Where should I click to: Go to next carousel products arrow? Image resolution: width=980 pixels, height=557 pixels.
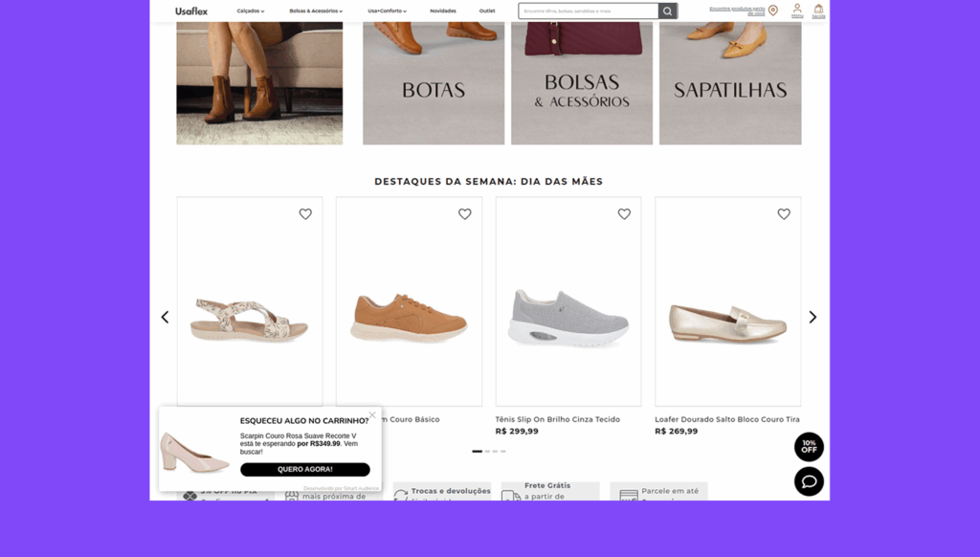813,317
